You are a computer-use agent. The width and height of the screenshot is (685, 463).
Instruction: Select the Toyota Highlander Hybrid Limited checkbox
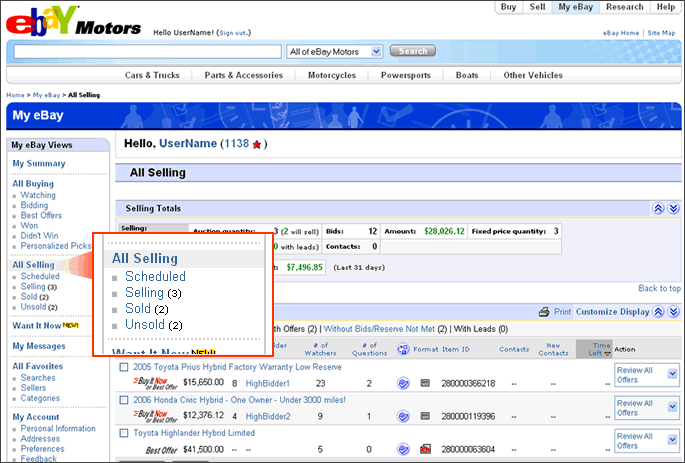pyautogui.click(x=123, y=433)
